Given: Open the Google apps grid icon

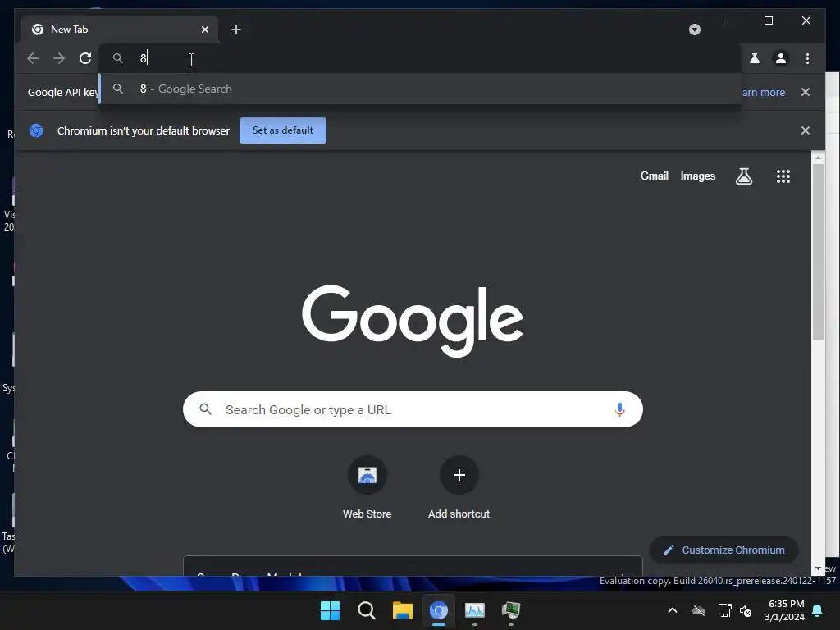Looking at the screenshot, I should [783, 176].
